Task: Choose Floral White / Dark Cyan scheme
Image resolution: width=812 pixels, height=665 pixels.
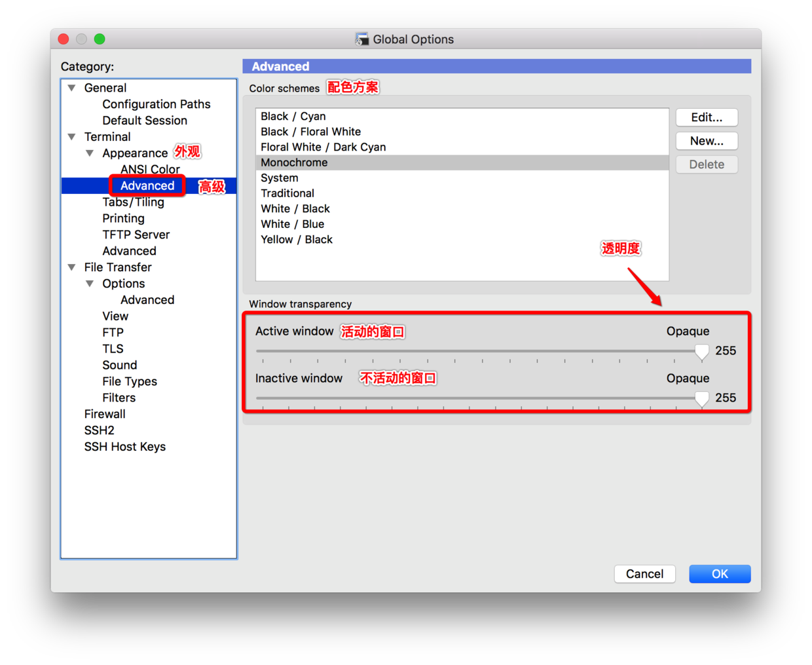Action: 462,147
